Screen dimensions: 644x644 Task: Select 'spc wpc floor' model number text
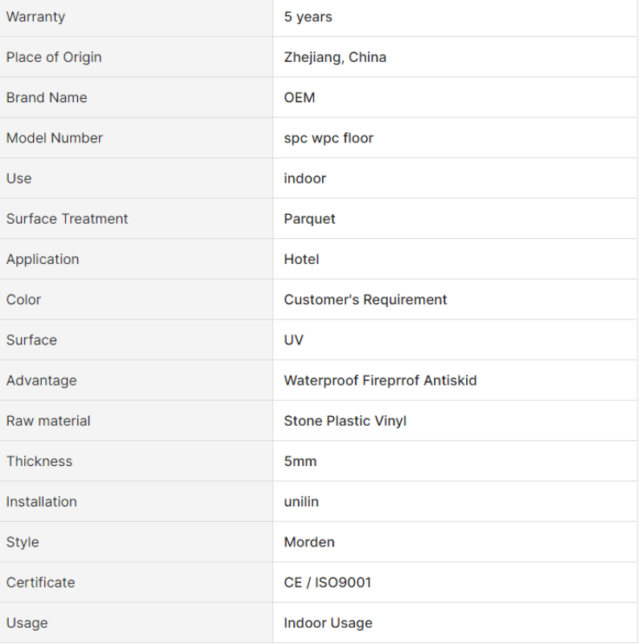tap(328, 138)
